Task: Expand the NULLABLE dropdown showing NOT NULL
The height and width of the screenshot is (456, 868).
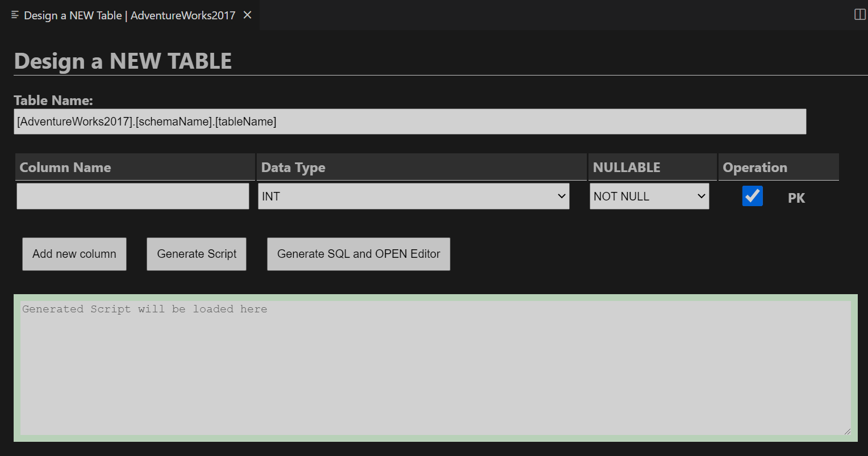Action: (x=649, y=196)
